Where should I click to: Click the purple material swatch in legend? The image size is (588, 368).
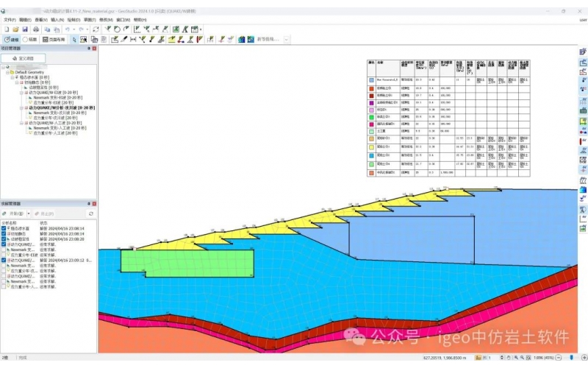(371, 102)
